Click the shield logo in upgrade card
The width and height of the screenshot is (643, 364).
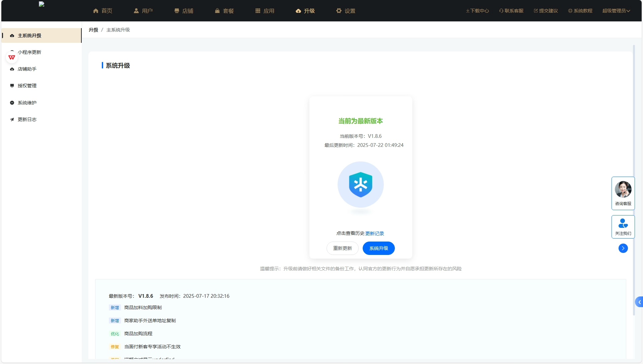pos(360,185)
